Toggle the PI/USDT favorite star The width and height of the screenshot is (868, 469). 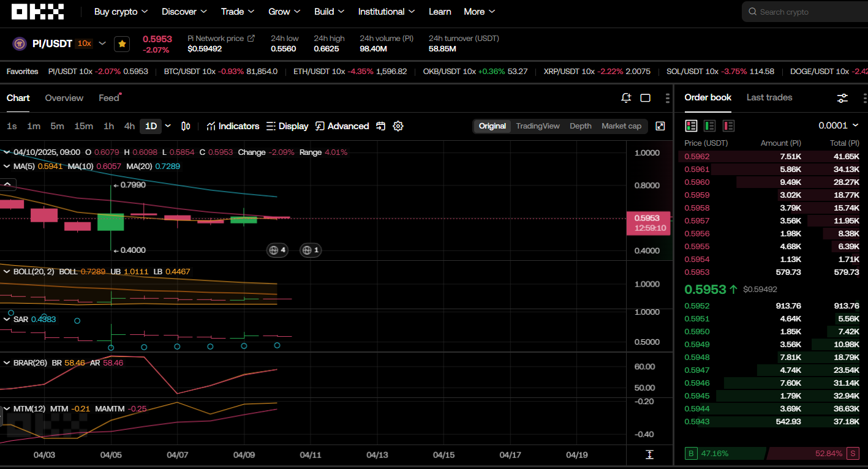click(x=122, y=43)
